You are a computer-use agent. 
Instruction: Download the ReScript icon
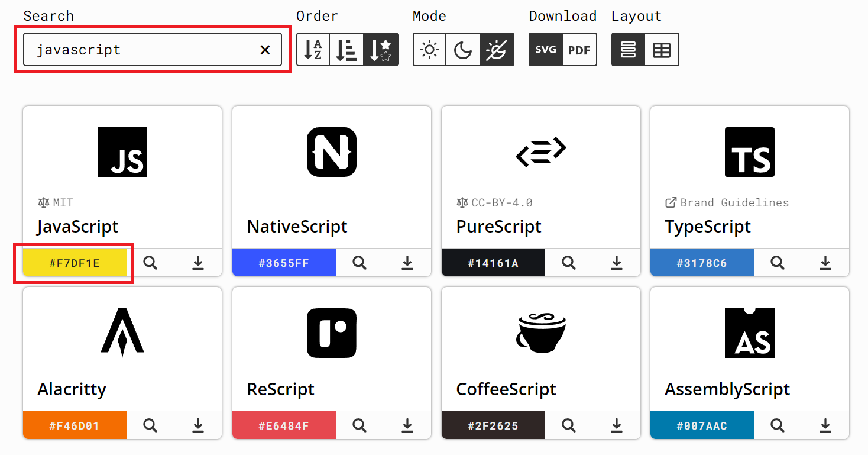[407, 425]
